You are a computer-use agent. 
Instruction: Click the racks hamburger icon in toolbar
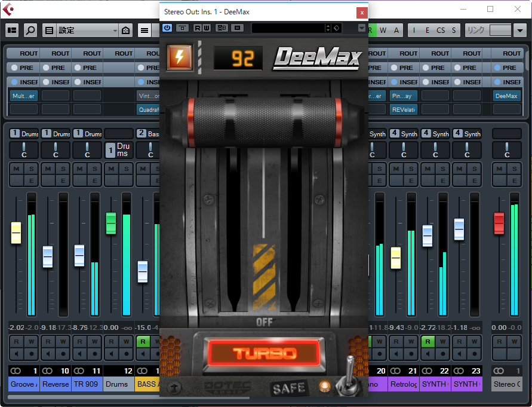click(144, 30)
